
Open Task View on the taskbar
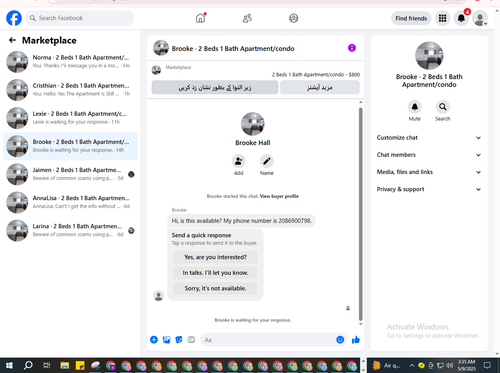pyautogui.click(x=47, y=365)
